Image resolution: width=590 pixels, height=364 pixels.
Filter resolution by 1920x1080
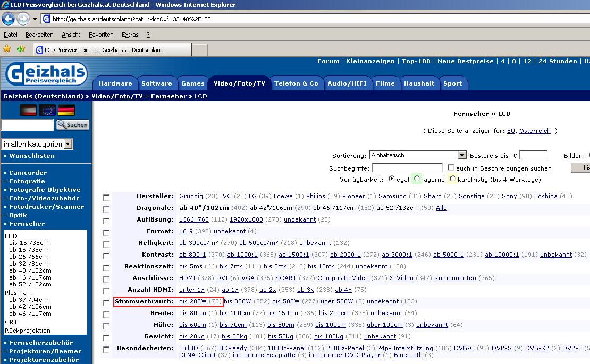[246, 219]
